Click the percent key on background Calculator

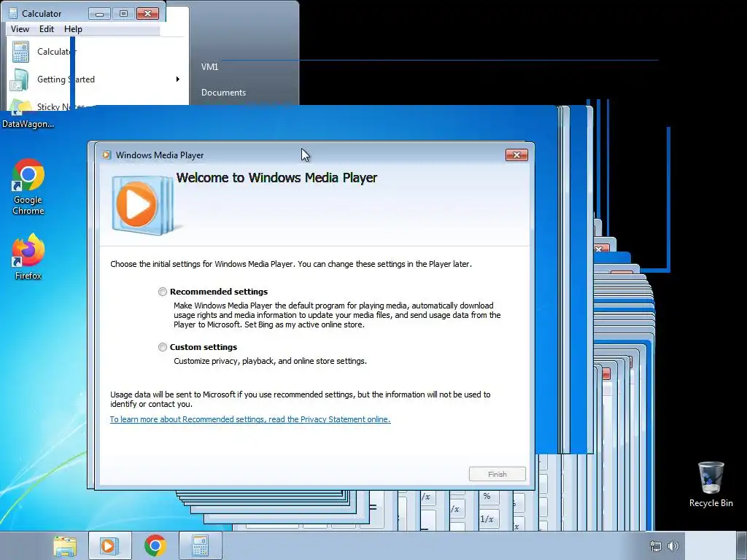(487, 496)
